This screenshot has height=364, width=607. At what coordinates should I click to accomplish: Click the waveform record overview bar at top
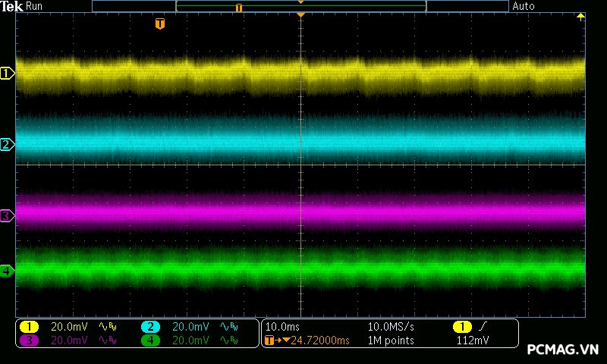click(300, 6)
